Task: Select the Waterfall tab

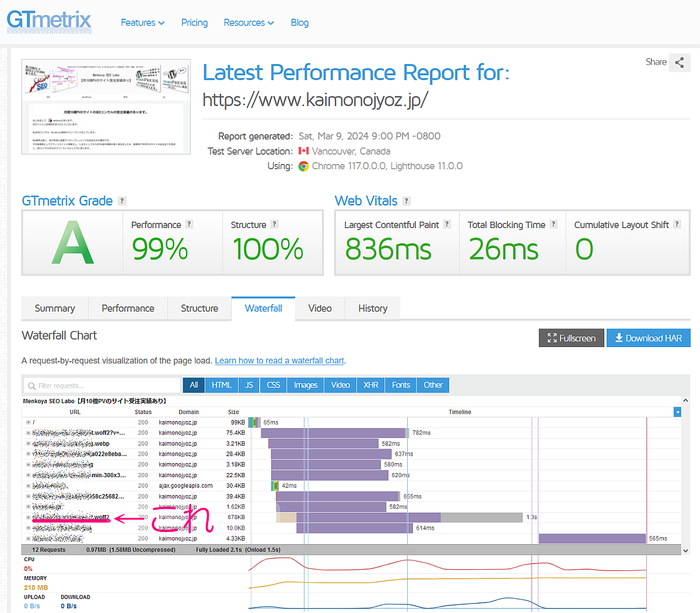Action: coord(263,309)
